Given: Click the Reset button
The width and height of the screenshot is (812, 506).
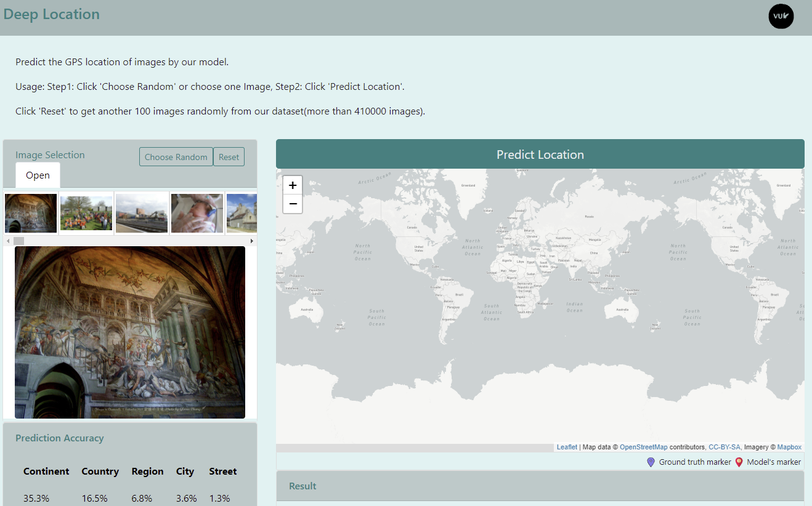Looking at the screenshot, I should (229, 157).
